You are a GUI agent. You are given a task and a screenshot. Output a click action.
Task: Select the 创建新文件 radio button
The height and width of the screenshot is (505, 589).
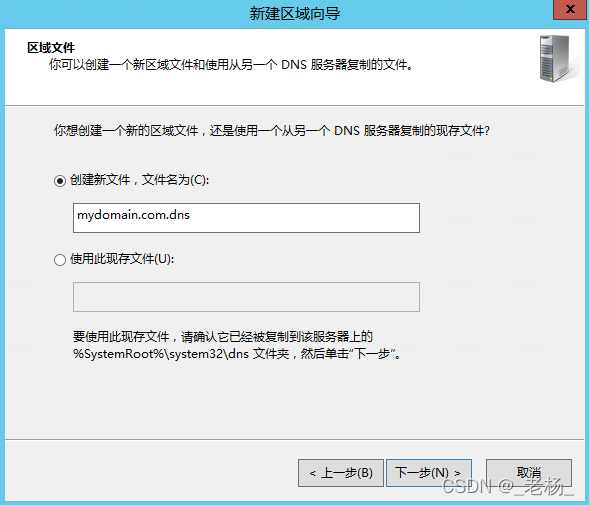[x=60, y=181]
